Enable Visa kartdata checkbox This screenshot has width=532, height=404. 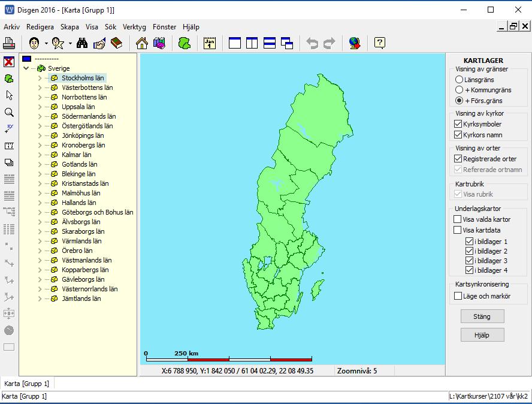(x=457, y=230)
